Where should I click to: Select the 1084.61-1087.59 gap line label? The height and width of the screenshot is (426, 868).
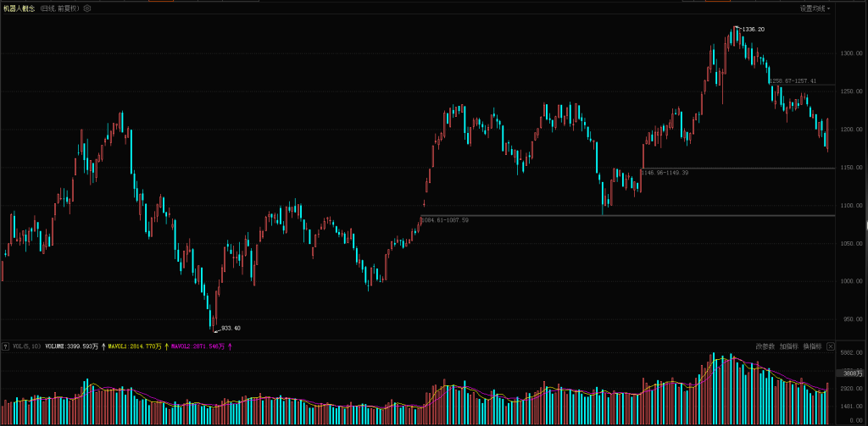click(x=444, y=220)
